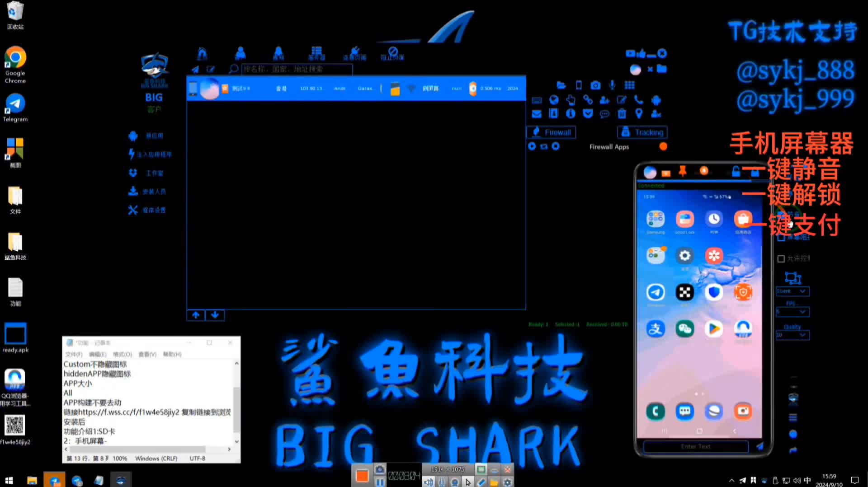Click the down arrow below device list

point(215,315)
